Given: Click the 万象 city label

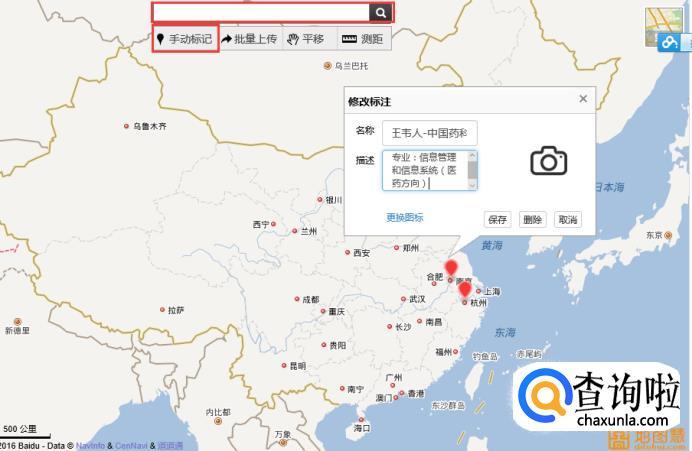Looking at the screenshot, I should pyautogui.click(x=283, y=434).
